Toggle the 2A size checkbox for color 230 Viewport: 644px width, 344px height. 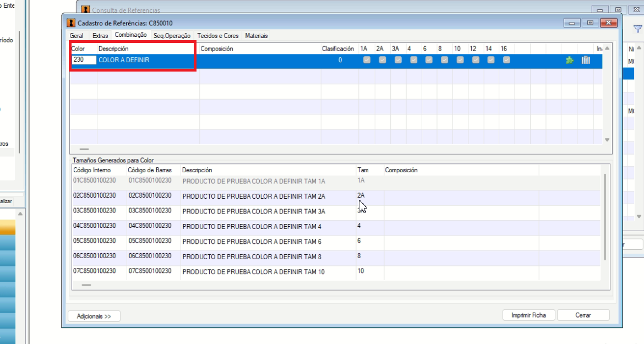(x=383, y=60)
